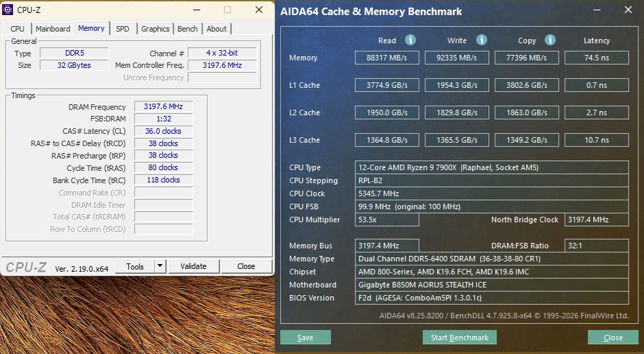Click the Memory Bus value 3197.4 MHz
The width and height of the screenshot is (644, 354).
387,246
